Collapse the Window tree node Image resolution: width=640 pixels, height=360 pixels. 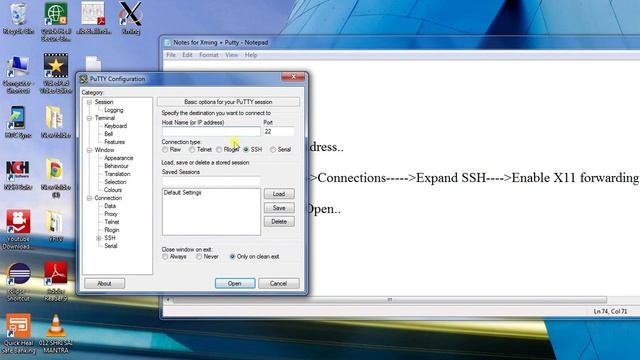(89, 150)
